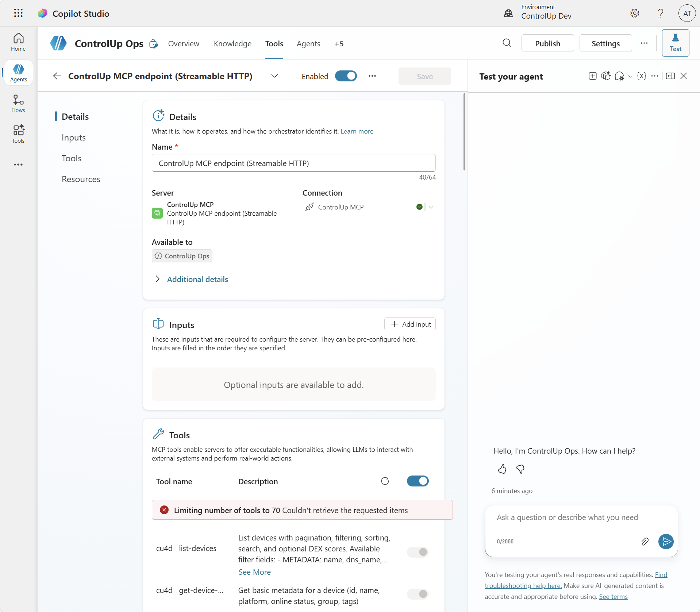Switch to the Knowledge tab

[232, 44]
